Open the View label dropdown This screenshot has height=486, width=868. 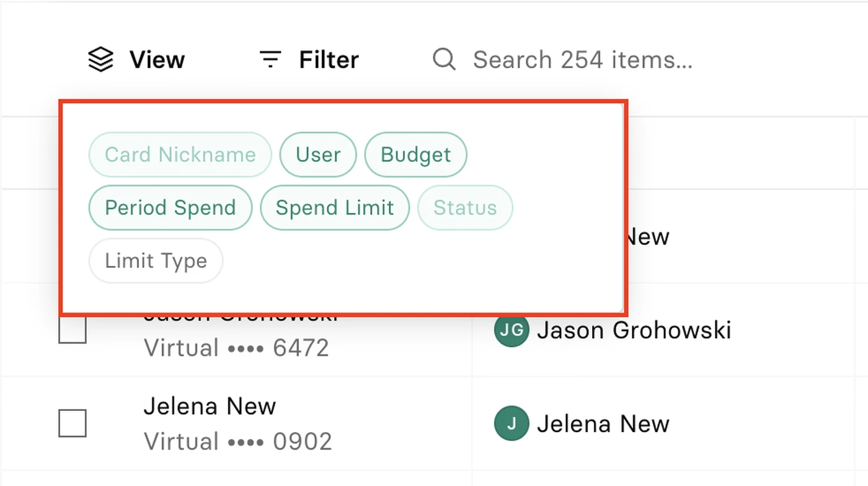[x=157, y=60]
